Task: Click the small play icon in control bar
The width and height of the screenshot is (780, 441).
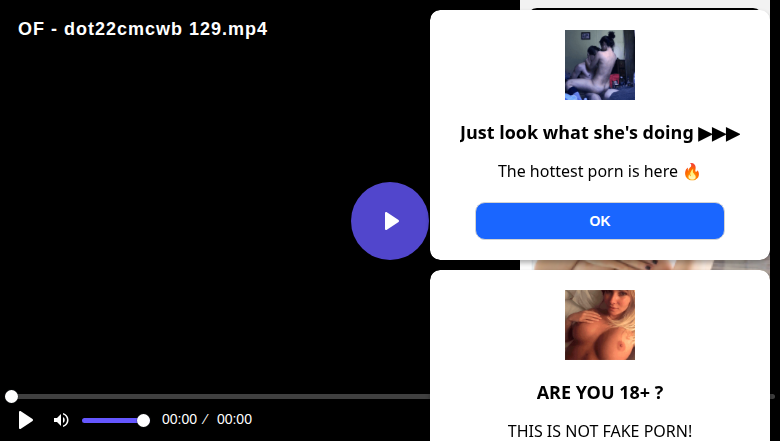Action: (x=25, y=420)
